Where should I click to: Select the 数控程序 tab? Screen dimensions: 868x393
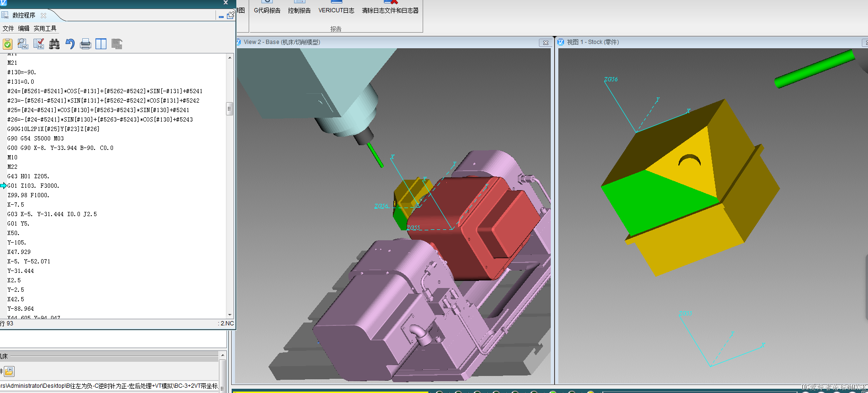(x=24, y=15)
